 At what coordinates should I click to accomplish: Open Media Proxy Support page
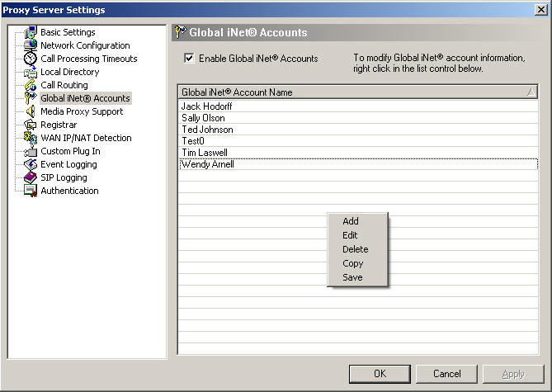[x=82, y=111]
